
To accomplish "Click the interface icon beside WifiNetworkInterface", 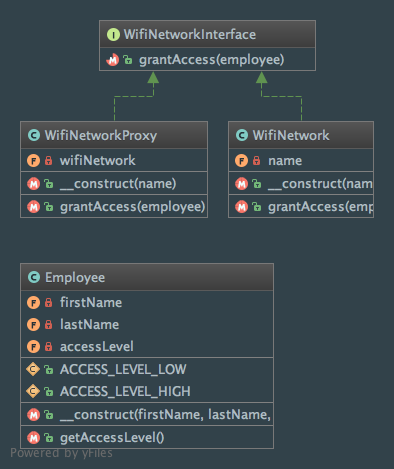I will click(113, 35).
